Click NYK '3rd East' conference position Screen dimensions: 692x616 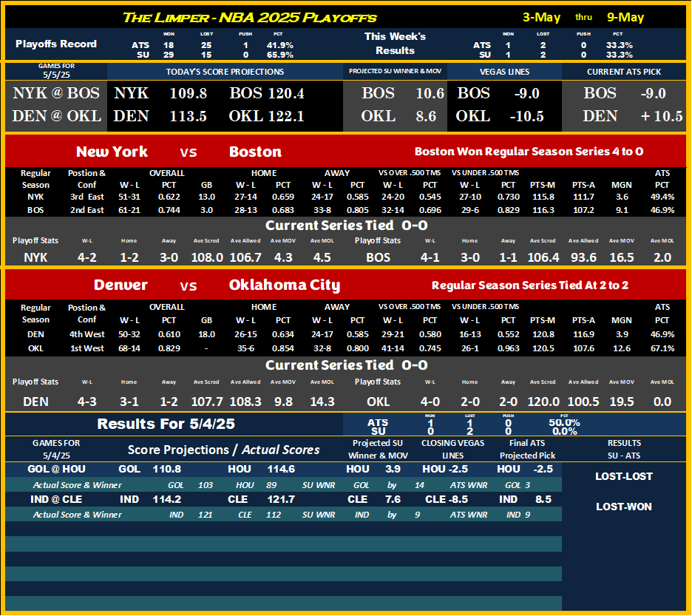point(87,197)
